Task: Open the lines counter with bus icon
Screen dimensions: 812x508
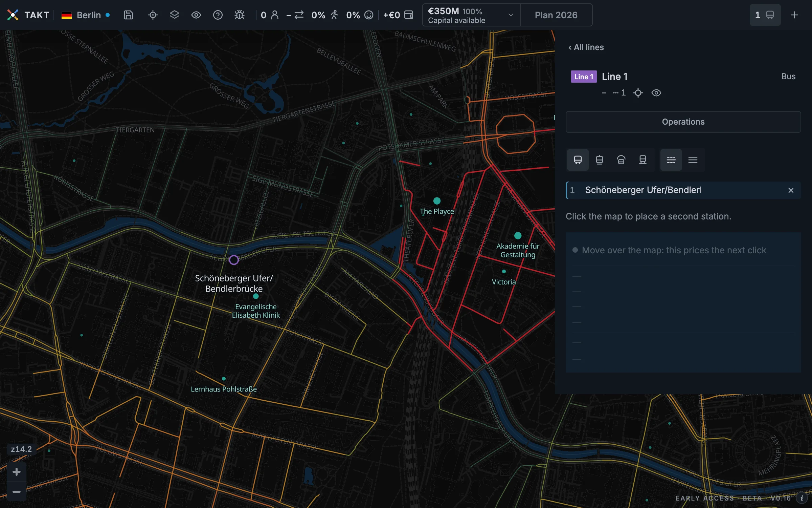Action: click(x=765, y=15)
